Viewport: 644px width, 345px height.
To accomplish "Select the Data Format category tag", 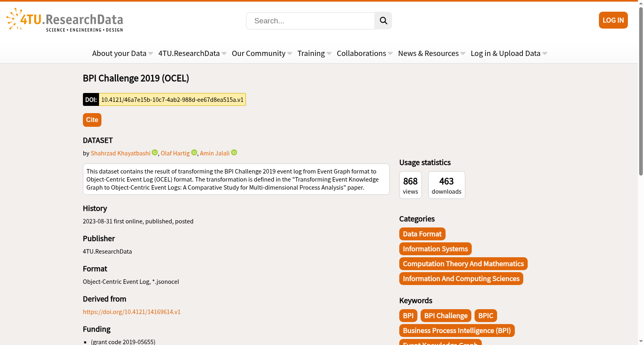I will tap(422, 234).
